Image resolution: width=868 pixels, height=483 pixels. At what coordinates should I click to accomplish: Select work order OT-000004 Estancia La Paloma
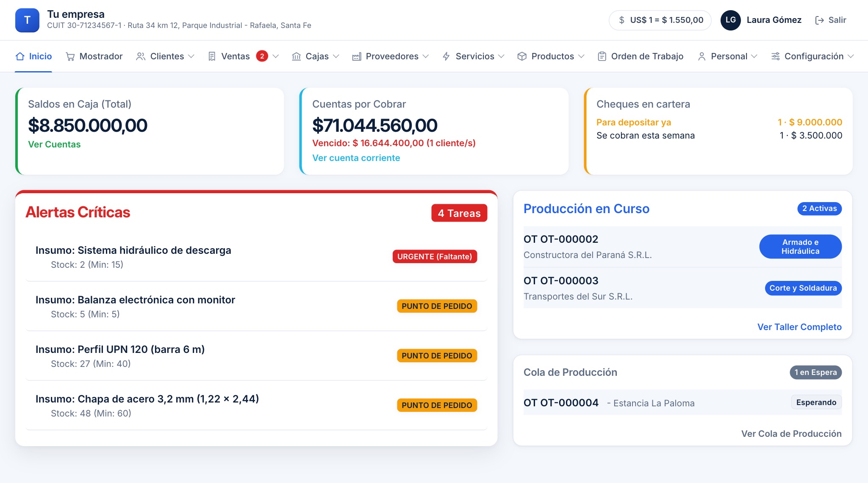pos(682,402)
